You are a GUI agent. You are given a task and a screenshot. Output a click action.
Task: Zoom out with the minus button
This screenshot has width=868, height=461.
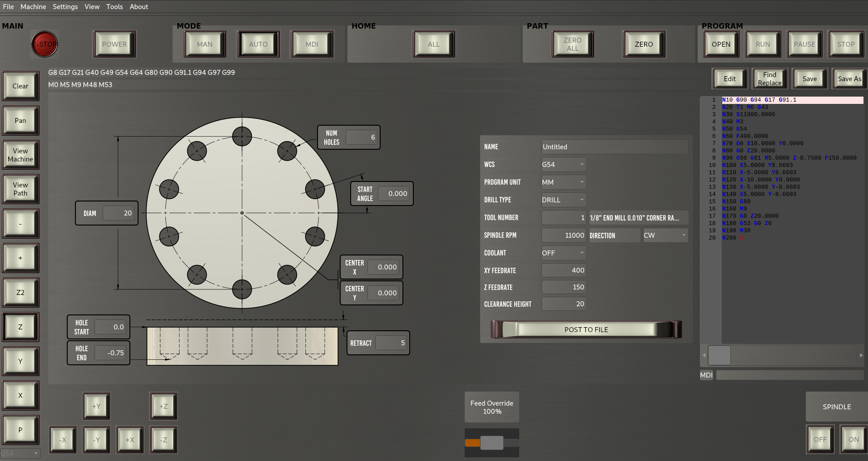[x=20, y=223]
